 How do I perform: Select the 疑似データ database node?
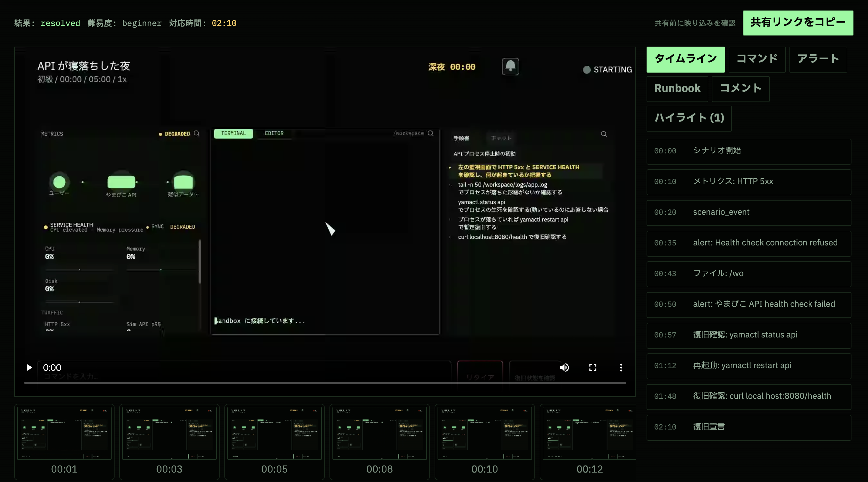183,182
